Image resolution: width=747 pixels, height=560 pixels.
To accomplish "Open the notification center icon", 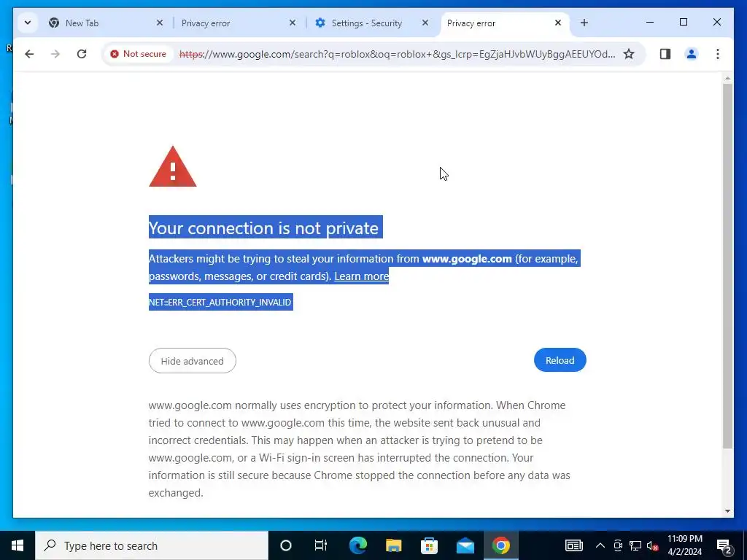I will pos(724,545).
